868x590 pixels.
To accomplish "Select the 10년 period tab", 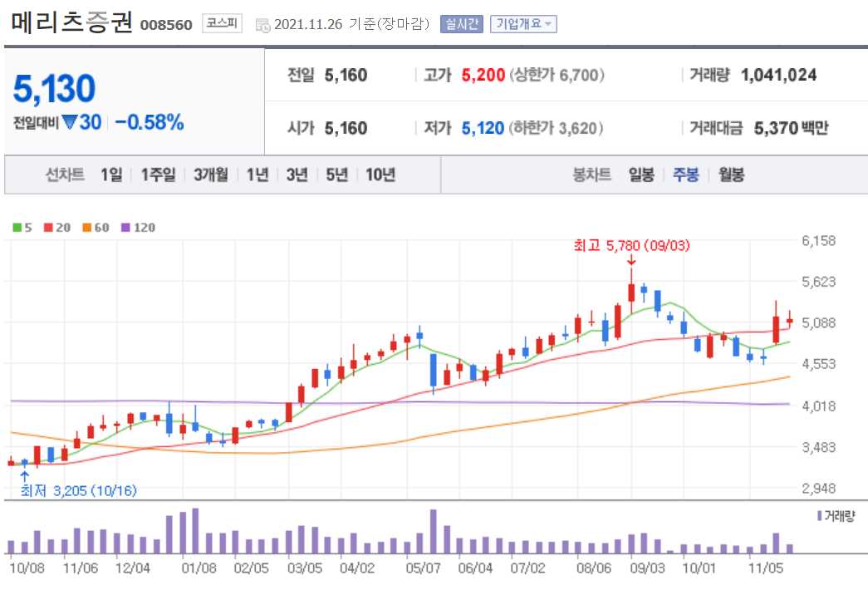I will [379, 175].
